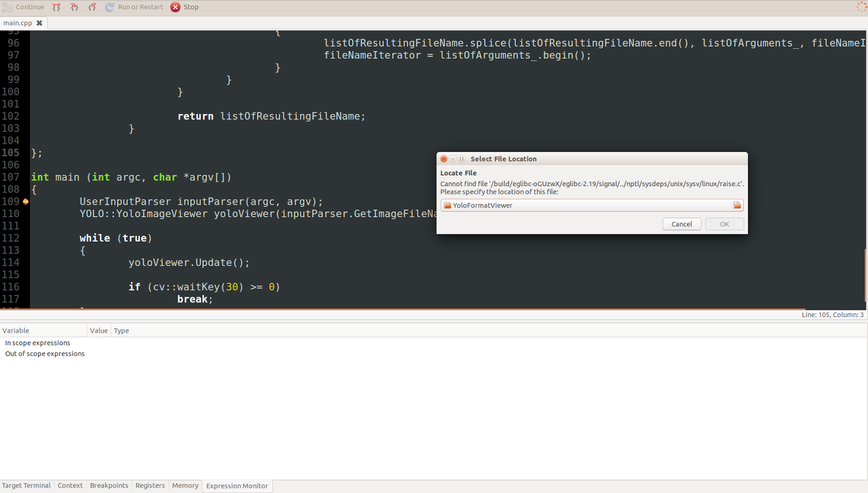
Task: Select the Expression Monitor tab
Action: tap(237, 486)
